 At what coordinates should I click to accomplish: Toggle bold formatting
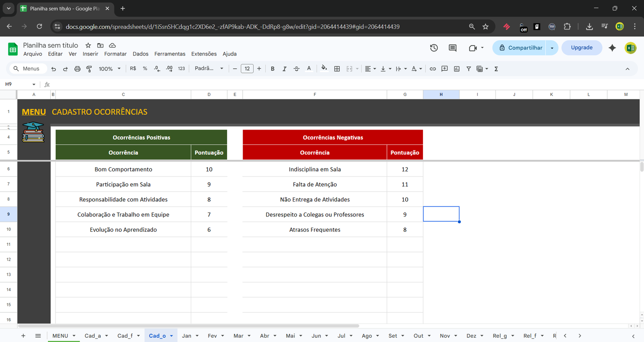[x=272, y=69]
